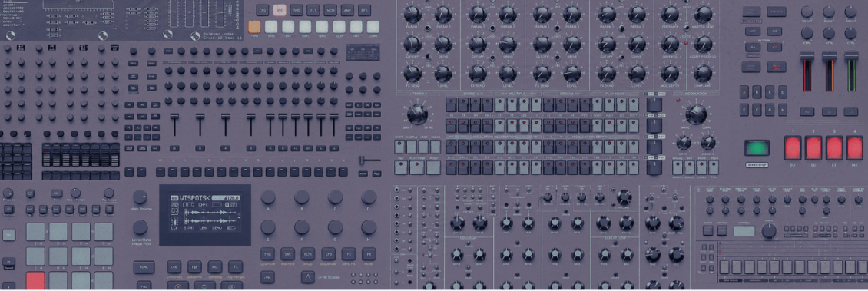Toggle the TRK button above SetupPtn

click(x=194, y=266)
